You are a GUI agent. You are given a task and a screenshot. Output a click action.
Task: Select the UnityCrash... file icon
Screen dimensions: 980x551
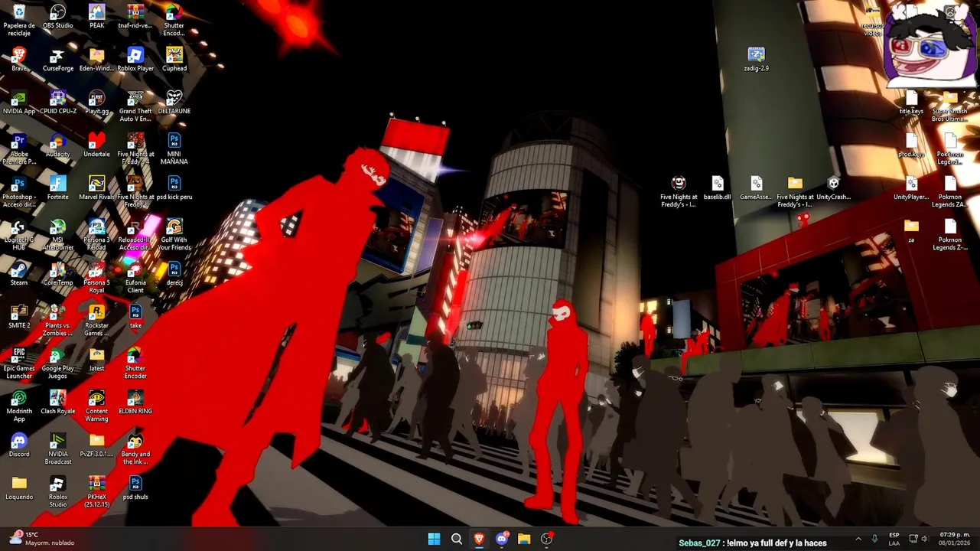tap(833, 187)
